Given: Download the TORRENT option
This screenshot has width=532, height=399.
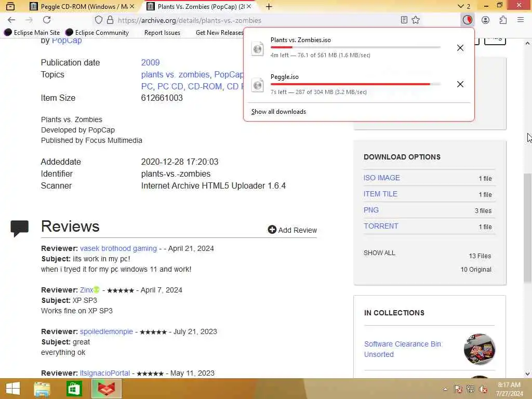Looking at the screenshot, I should pos(381,226).
